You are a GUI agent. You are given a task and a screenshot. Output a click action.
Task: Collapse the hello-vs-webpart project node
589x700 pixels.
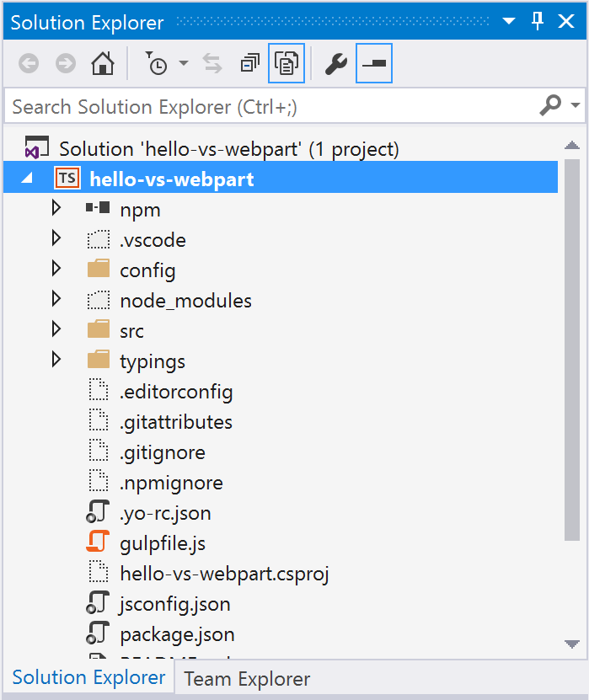tap(27, 179)
